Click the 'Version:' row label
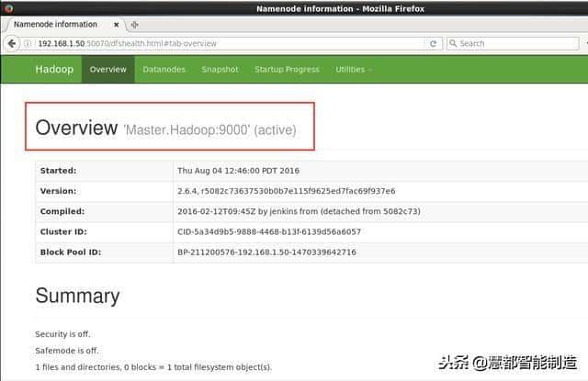This screenshot has width=588, height=381. pyautogui.click(x=58, y=191)
